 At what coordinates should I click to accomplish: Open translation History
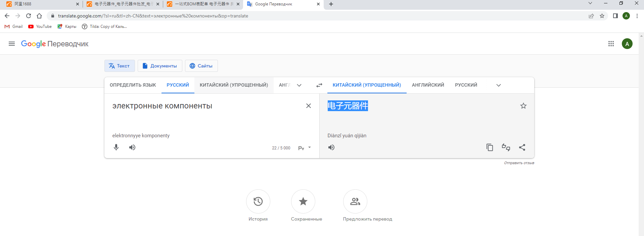(x=258, y=201)
